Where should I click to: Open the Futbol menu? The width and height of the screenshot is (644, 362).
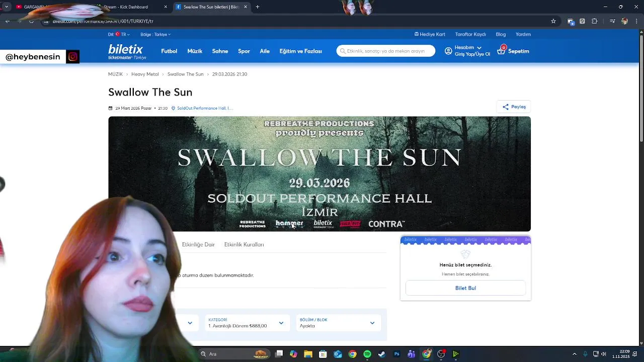pos(169,51)
